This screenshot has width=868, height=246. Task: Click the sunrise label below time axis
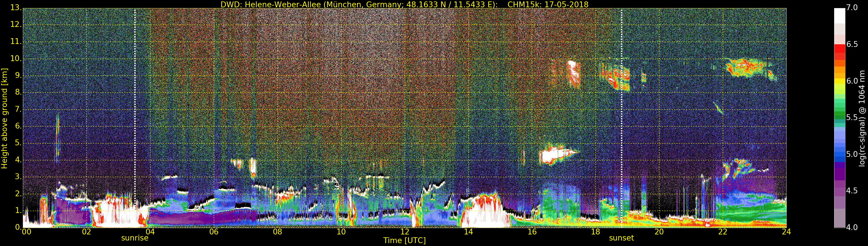point(135,238)
